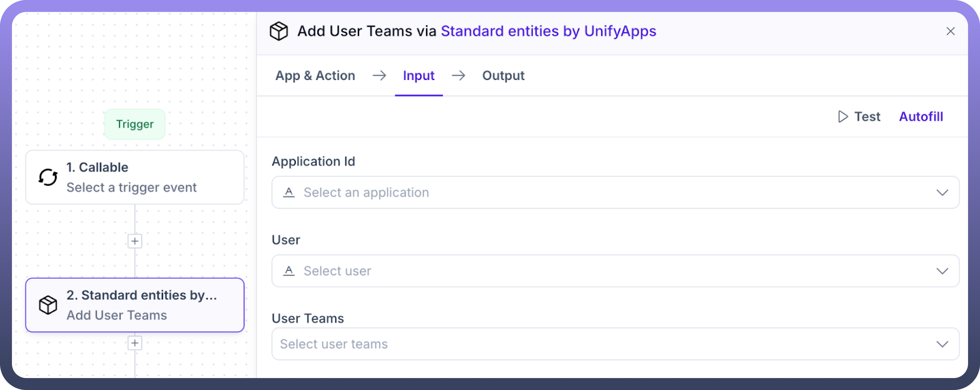Click the text-type icon in Application Id field
Screen dimensions: 980x390
click(x=289, y=192)
